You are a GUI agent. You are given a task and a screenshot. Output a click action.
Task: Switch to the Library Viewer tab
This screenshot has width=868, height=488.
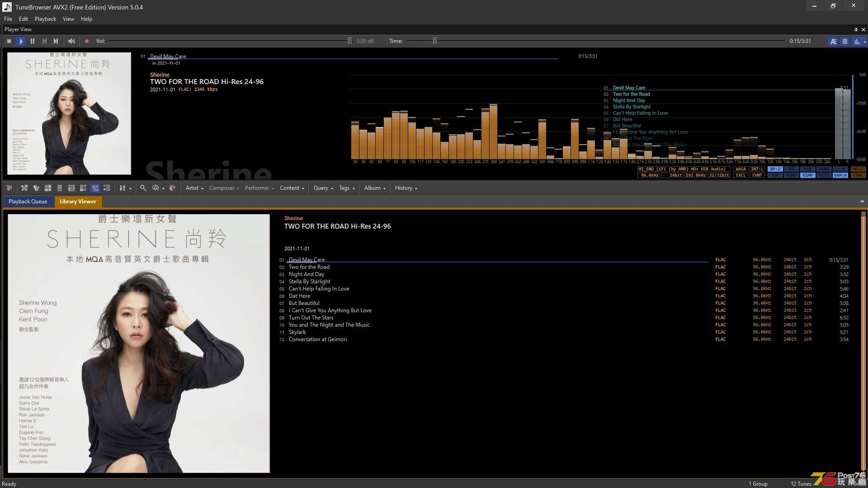[78, 202]
